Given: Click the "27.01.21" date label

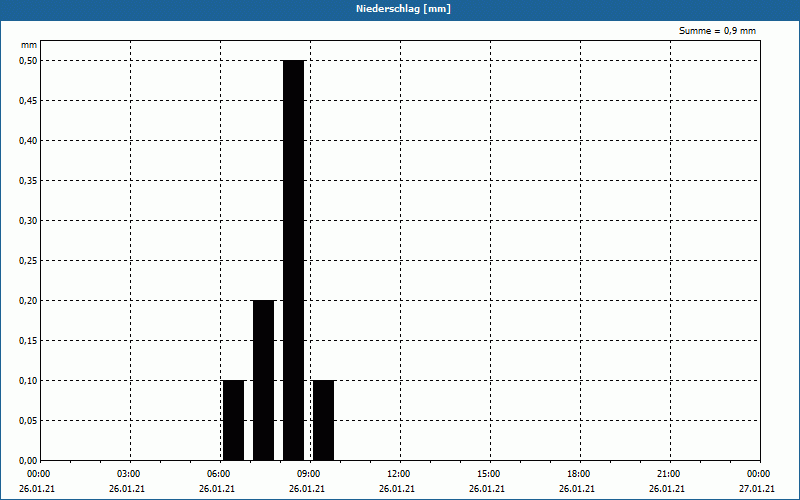Looking at the screenshot, I should [x=757, y=489].
